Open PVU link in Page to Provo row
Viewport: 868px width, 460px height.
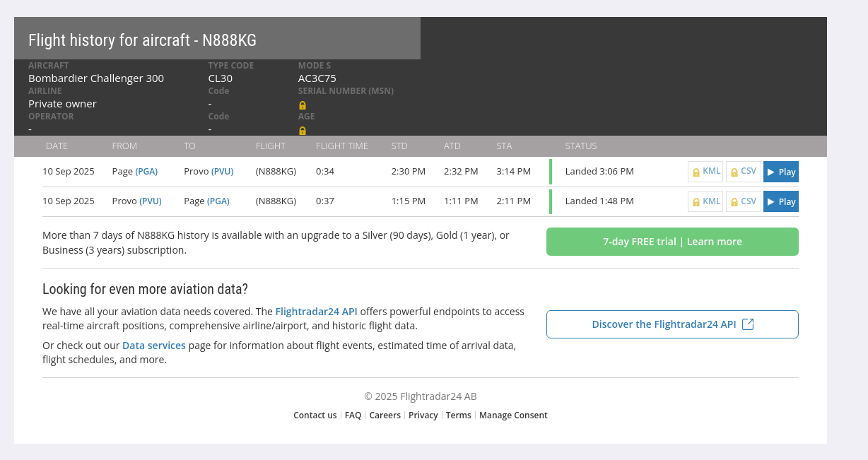click(223, 171)
